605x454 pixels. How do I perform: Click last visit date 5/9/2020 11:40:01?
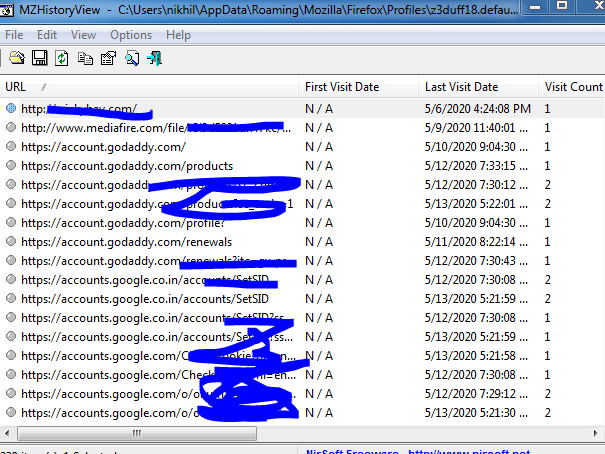pos(476,128)
